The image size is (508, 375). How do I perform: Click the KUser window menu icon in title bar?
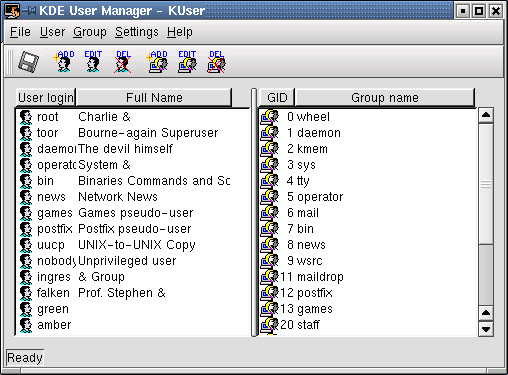click(12, 11)
